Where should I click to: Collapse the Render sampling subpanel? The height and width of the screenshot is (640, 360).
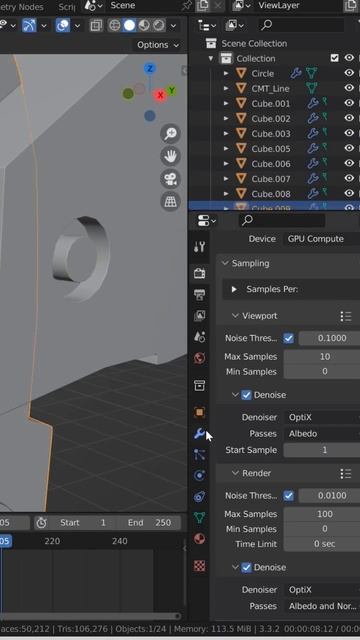coord(235,473)
